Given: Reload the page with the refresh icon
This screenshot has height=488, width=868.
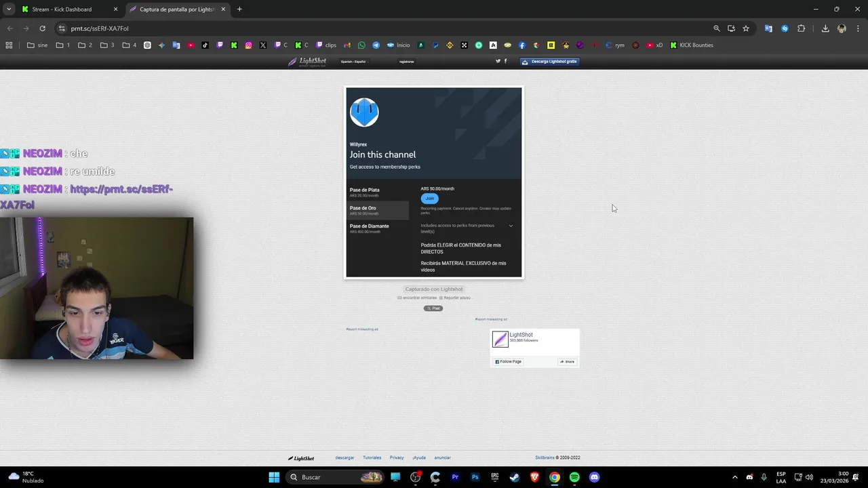Looking at the screenshot, I should click(x=42, y=28).
